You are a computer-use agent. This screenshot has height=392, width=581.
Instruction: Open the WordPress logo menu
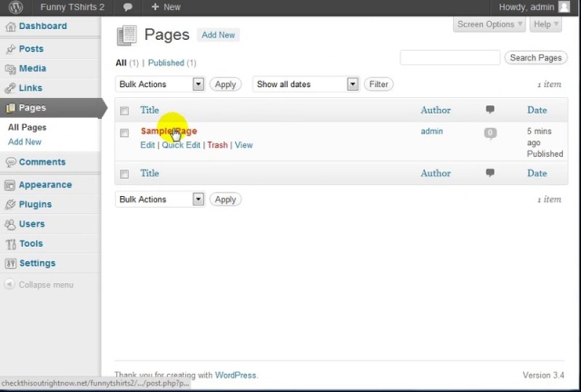click(x=15, y=7)
